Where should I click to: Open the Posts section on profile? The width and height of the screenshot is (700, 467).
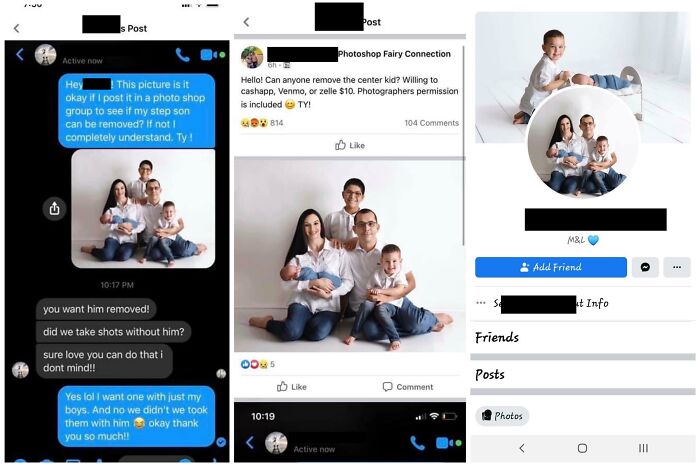(x=490, y=374)
